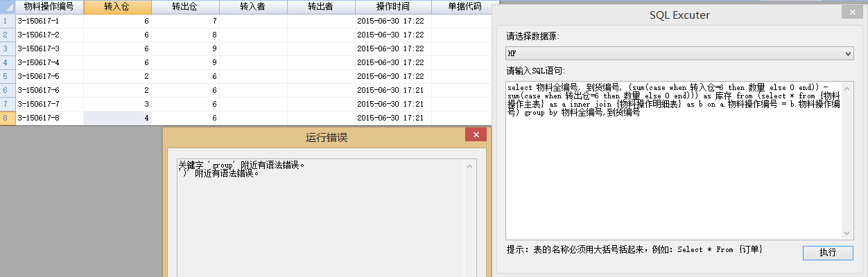Viewport: 868px width, 277px height.
Task: Click 转入仓 value 6 in row 3-150617-4
Action: [x=118, y=63]
